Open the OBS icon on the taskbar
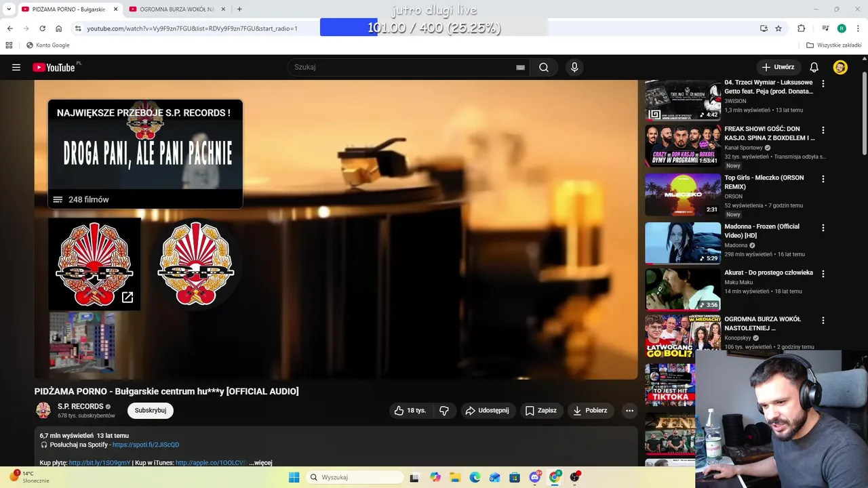 pyautogui.click(x=575, y=477)
